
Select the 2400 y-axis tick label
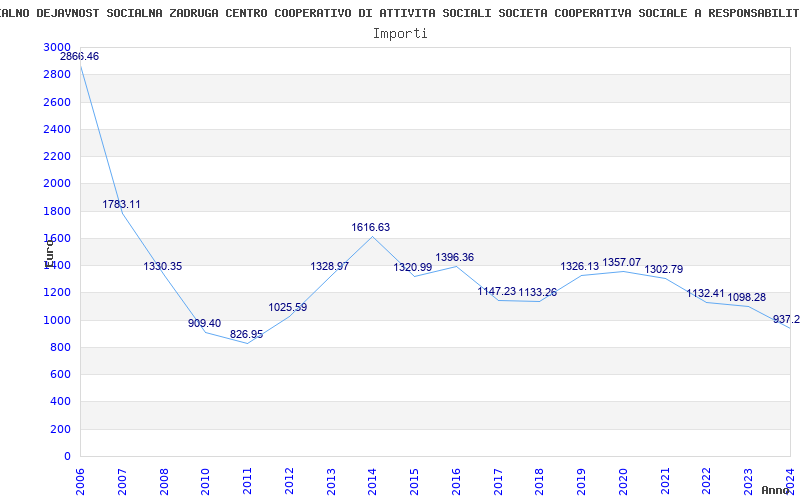[x=57, y=129]
